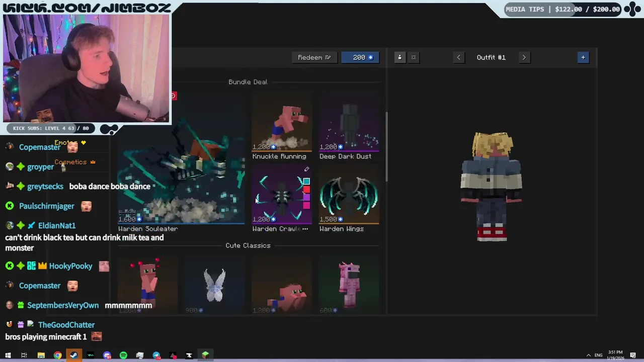644x362 pixels.
Task: Open EldianNat1 chat username
Action: pos(57,226)
